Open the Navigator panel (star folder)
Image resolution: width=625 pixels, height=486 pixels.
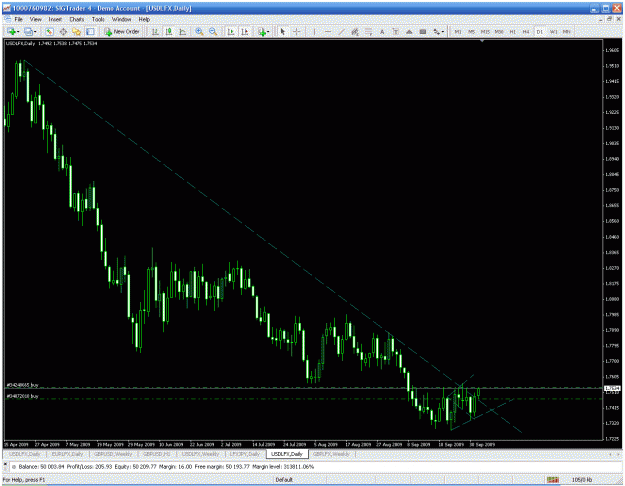[77, 31]
